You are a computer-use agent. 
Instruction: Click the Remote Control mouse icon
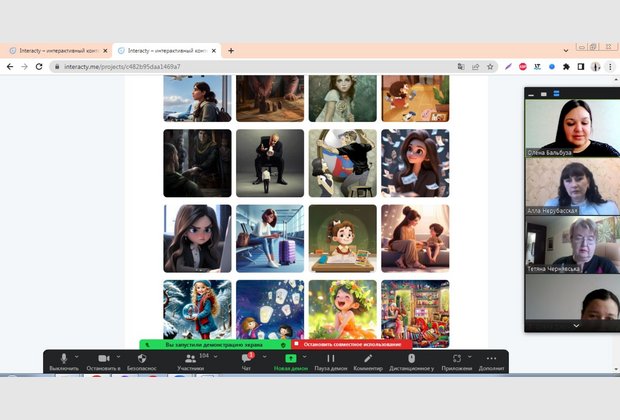click(x=411, y=358)
